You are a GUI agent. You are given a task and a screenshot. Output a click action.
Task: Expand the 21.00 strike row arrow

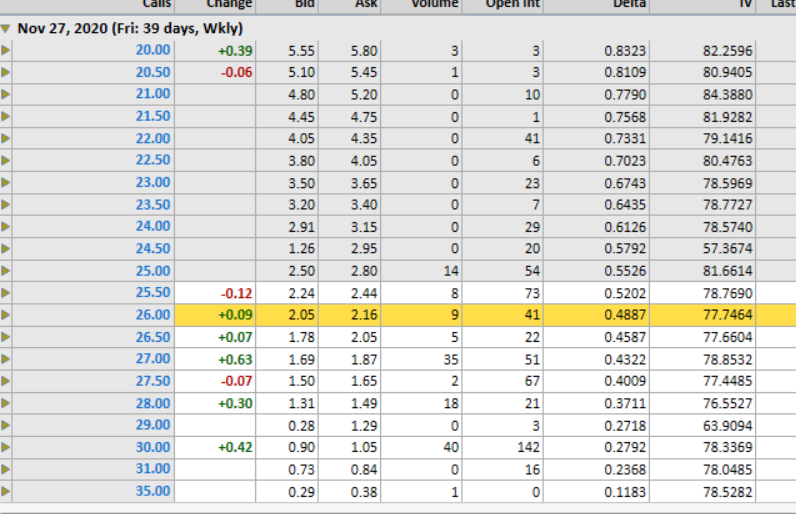6,94
